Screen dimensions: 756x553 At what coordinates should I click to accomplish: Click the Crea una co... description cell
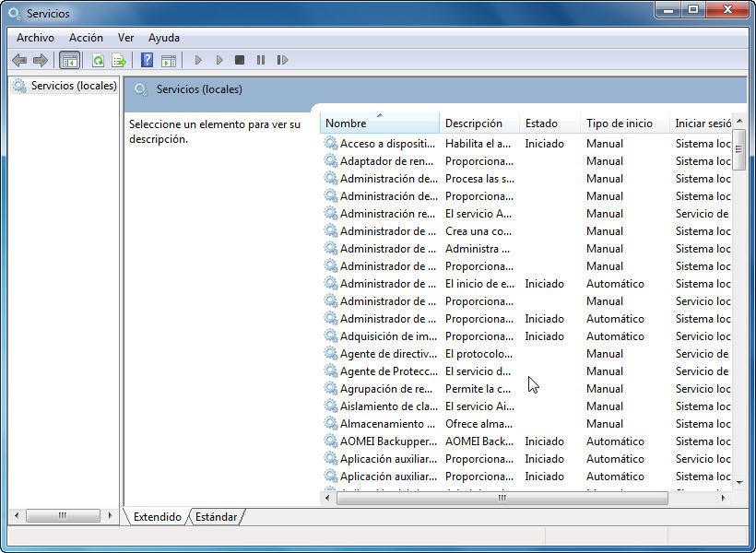pyautogui.click(x=478, y=231)
